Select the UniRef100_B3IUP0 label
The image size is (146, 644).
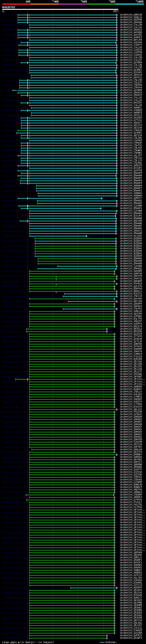tap(131, 72)
